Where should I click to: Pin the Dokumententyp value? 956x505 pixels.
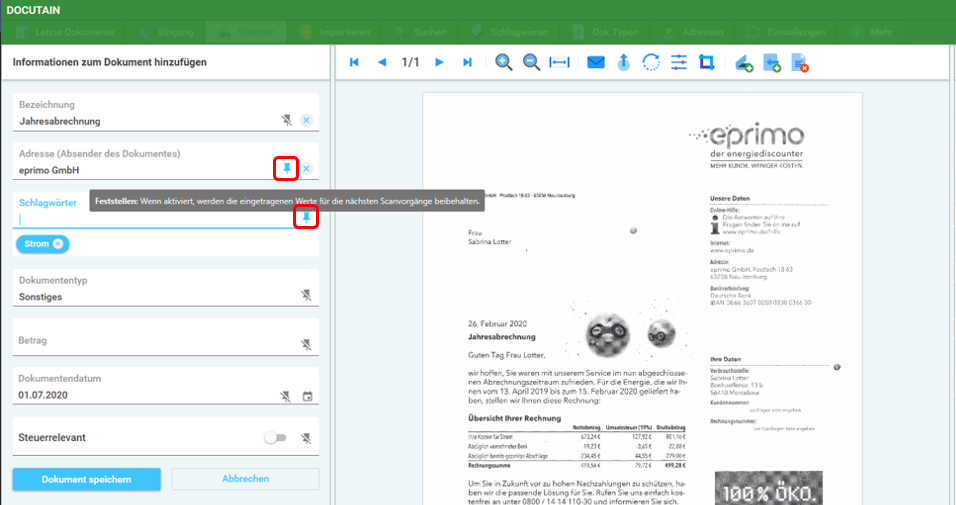(x=306, y=296)
